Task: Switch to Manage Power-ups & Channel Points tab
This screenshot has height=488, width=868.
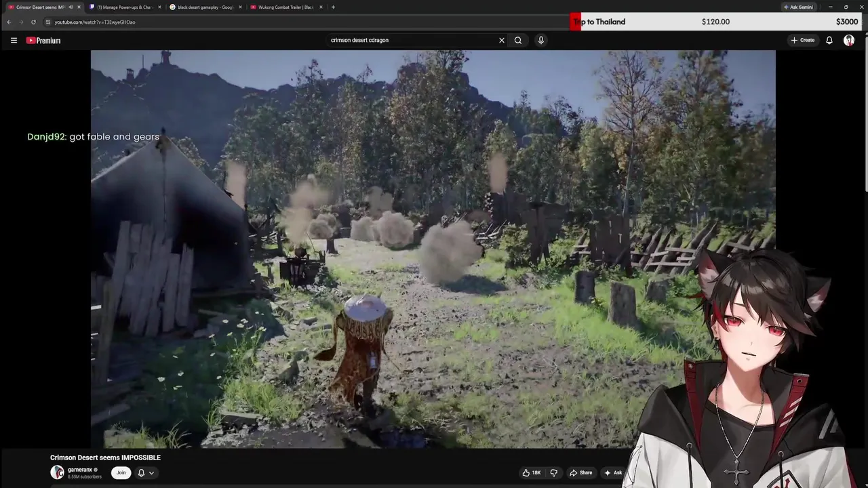Action: [124, 7]
